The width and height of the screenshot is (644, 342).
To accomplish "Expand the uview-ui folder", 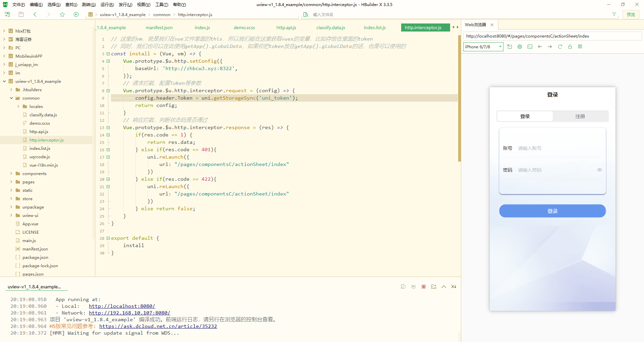I will [11, 215].
